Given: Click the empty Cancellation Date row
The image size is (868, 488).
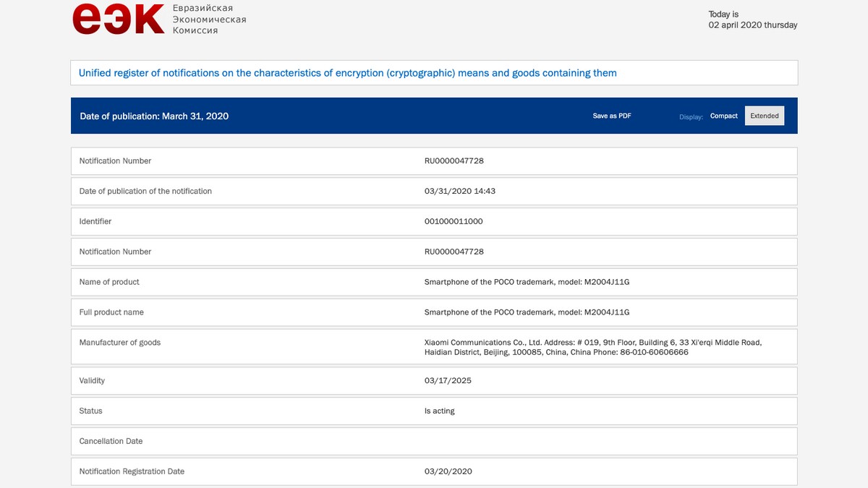Looking at the screenshot, I should tap(434, 441).
